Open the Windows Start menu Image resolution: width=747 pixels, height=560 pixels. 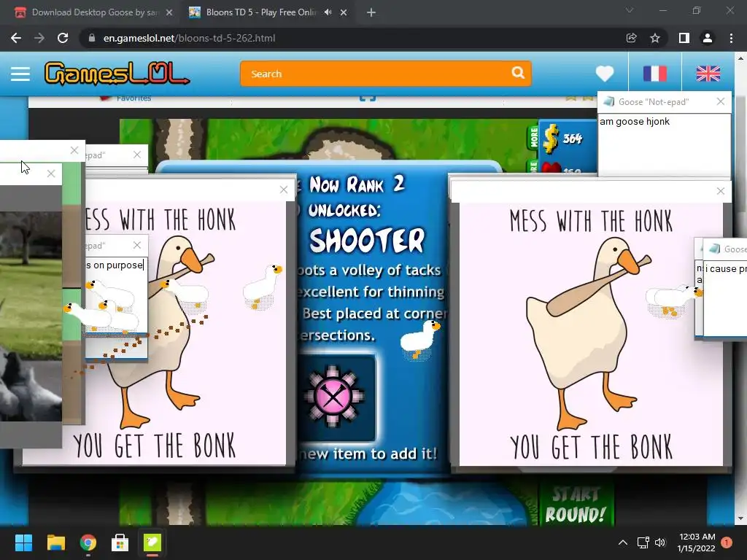pos(23,542)
